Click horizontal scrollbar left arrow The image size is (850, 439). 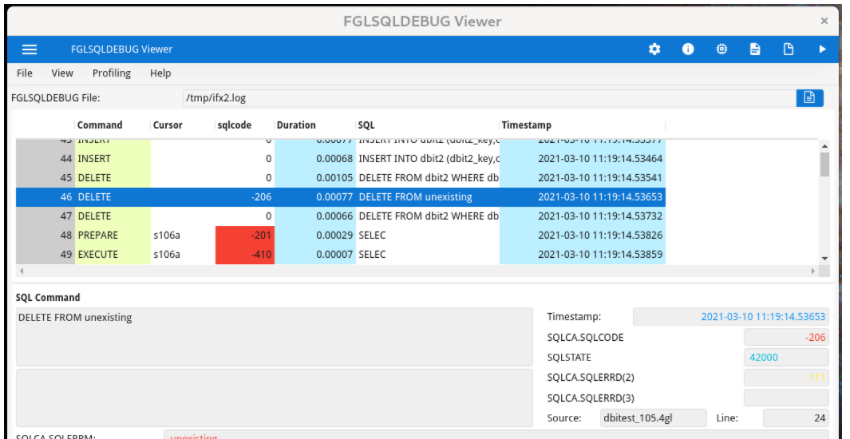tap(21, 270)
